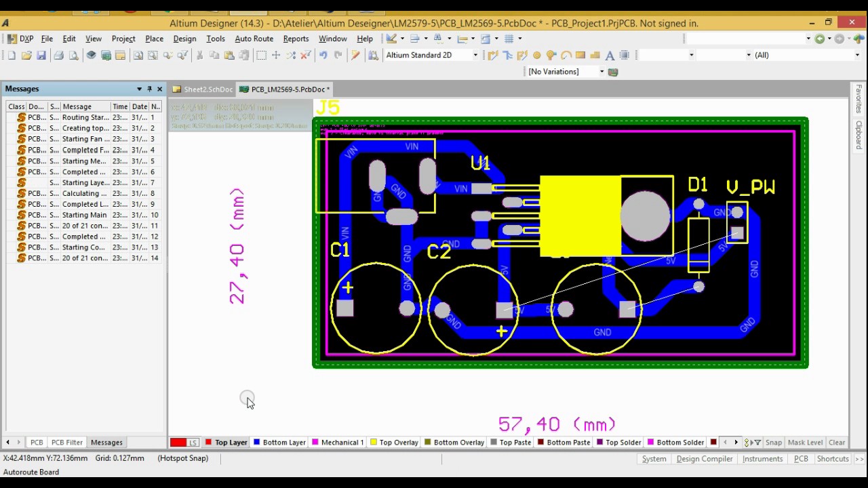Viewport: 868px width, 488px height.
Task: Click the Shortcuts status bar button
Action: coord(833,459)
